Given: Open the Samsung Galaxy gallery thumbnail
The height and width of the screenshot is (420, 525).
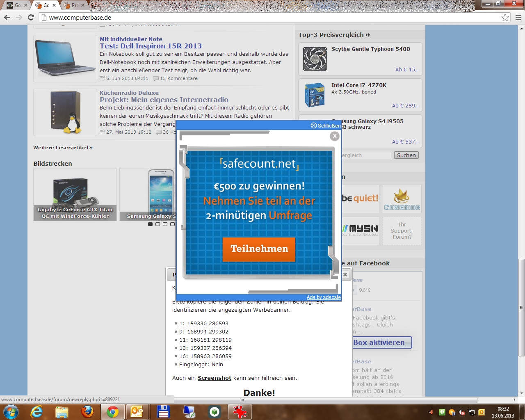Looking at the screenshot, I should click(148, 195).
